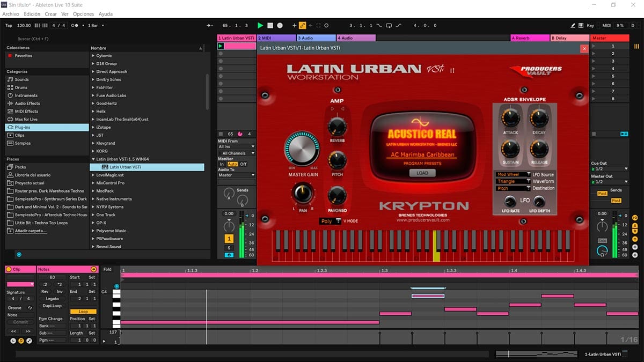Open the Opciones menu
This screenshot has width=644, height=362.
[83, 14]
